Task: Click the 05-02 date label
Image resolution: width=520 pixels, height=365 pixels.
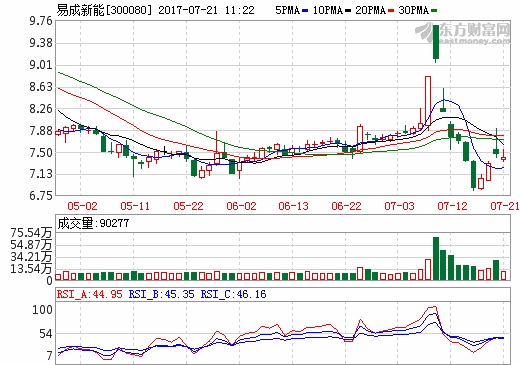Action: coord(82,206)
